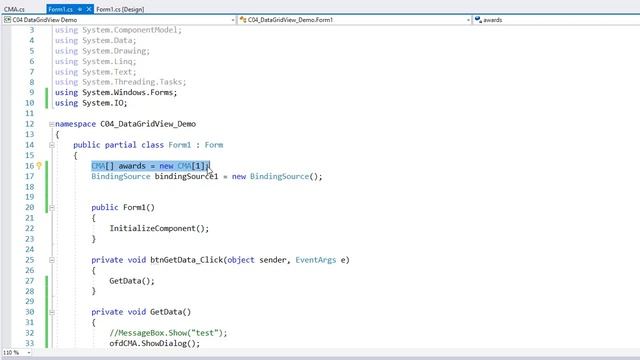Click the 'GetData();' call on line 27
The width and height of the screenshot is (640, 360).
132,281
